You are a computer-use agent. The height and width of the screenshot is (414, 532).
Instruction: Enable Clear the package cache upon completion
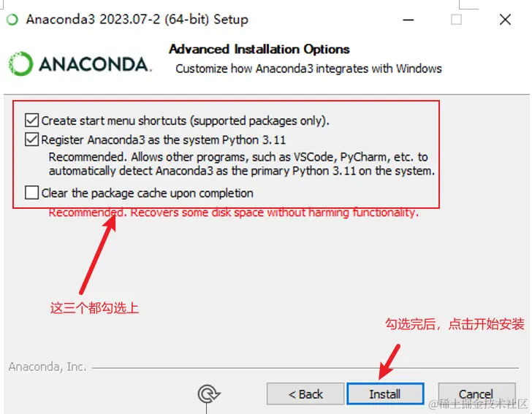pyautogui.click(x=31, y=192)
